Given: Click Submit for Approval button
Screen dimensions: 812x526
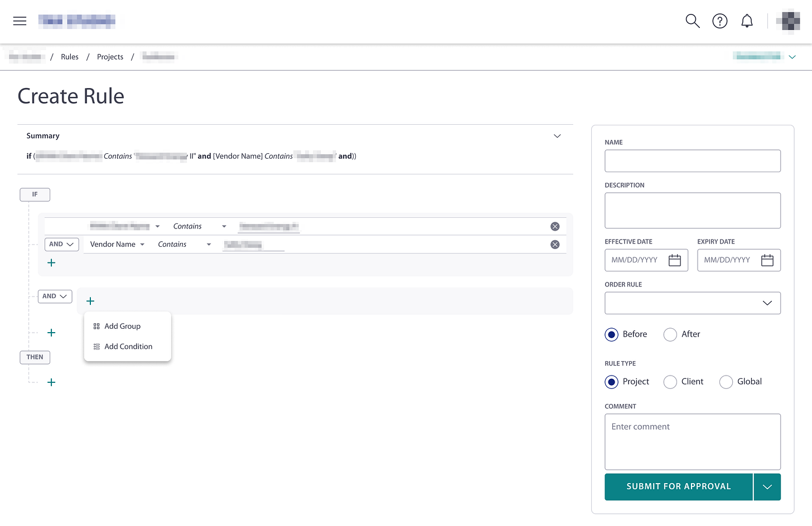Looking at the screenshot, I should point(679,487).
